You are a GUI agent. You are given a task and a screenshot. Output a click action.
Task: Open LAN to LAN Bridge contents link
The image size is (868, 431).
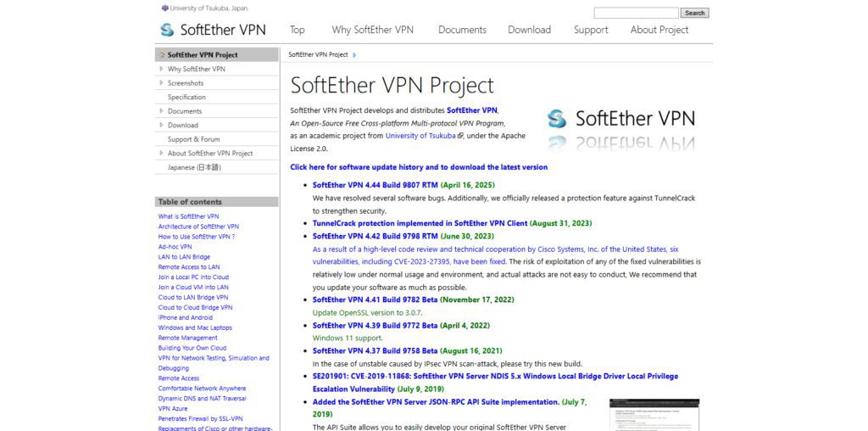coord(184,257)
